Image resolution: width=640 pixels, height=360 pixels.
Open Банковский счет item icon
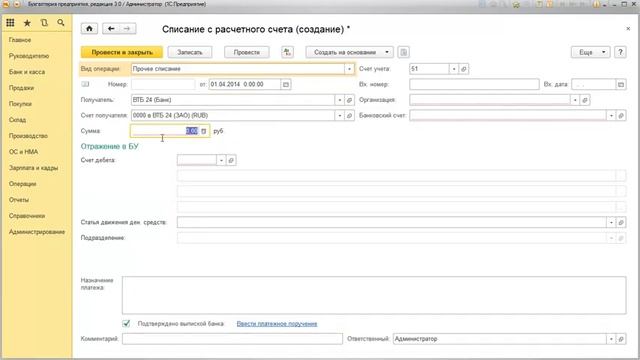click(x=621, y=116)
